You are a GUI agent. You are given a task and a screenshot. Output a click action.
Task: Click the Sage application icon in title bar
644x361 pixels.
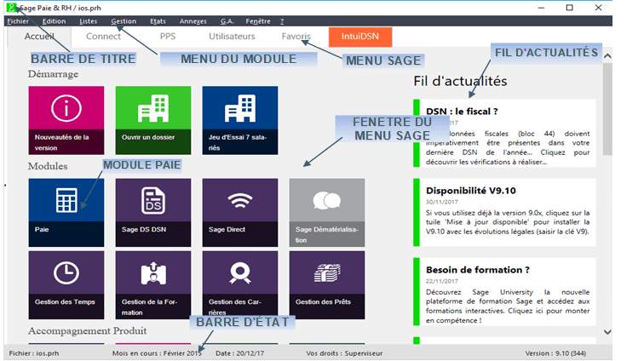[x=12, y=8]
